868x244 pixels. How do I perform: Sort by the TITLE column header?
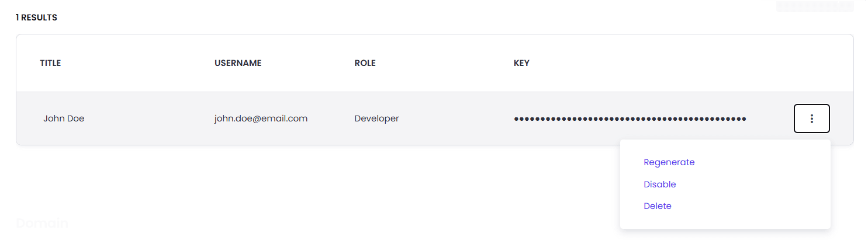50,63
